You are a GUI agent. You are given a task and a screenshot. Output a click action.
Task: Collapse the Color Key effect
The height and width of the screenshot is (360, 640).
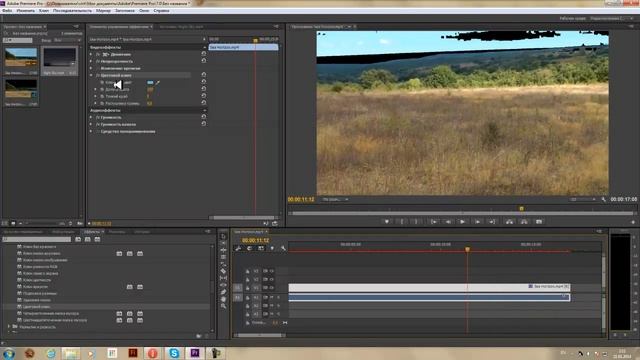click(x=91, y=75)
